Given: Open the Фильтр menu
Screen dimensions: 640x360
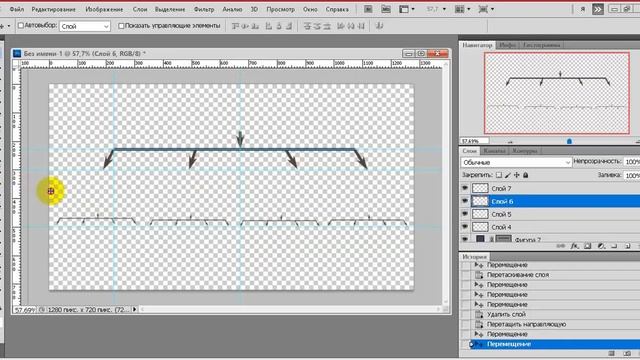Looking at the screenshot, I should pos(204,9).
